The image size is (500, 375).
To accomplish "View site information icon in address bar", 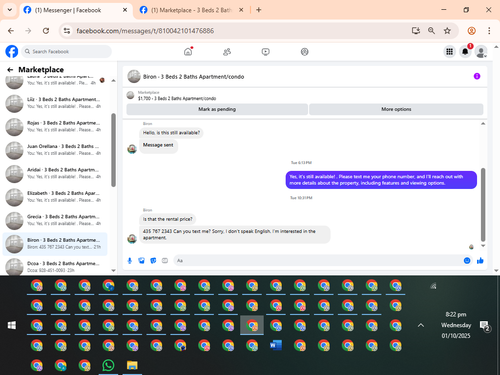I will (67, 31).
